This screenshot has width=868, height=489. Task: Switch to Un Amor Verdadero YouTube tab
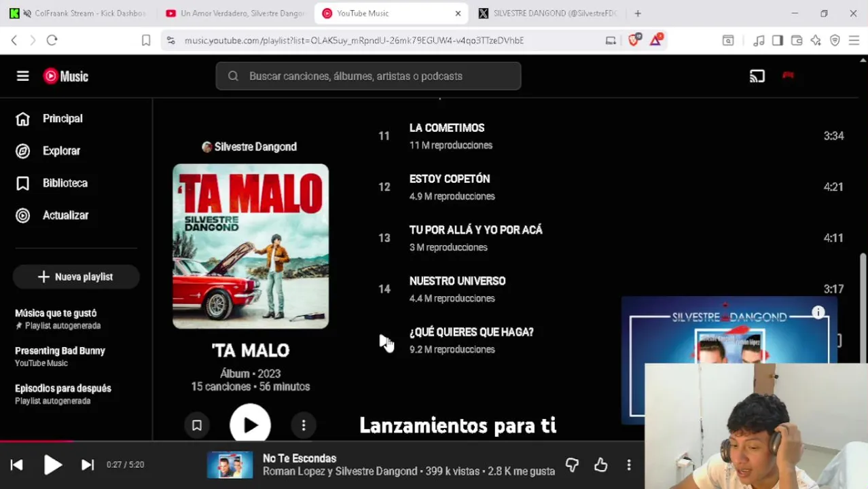coord(235,14)
